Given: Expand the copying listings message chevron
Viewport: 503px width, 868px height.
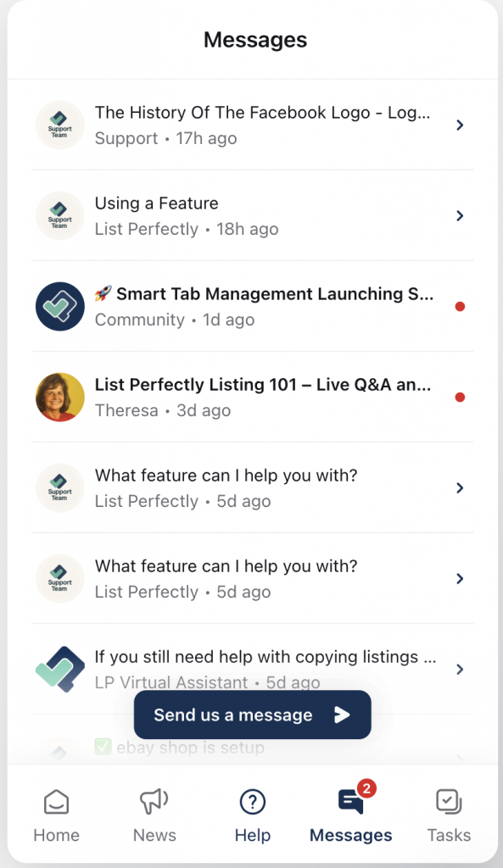Looking at the screenshot, I should tap(460, 670).
